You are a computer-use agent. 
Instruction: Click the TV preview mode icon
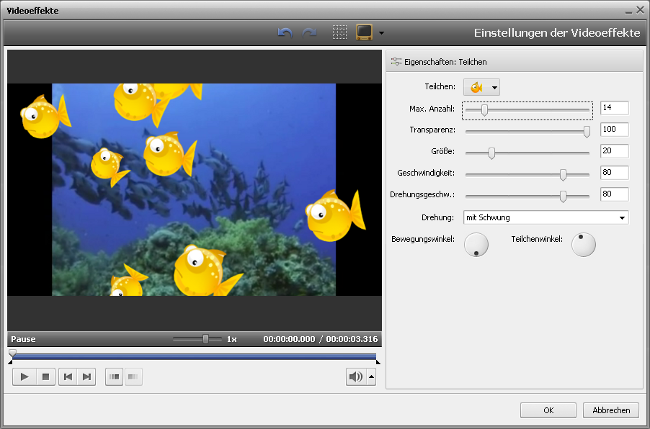click(x=364, y=32)
